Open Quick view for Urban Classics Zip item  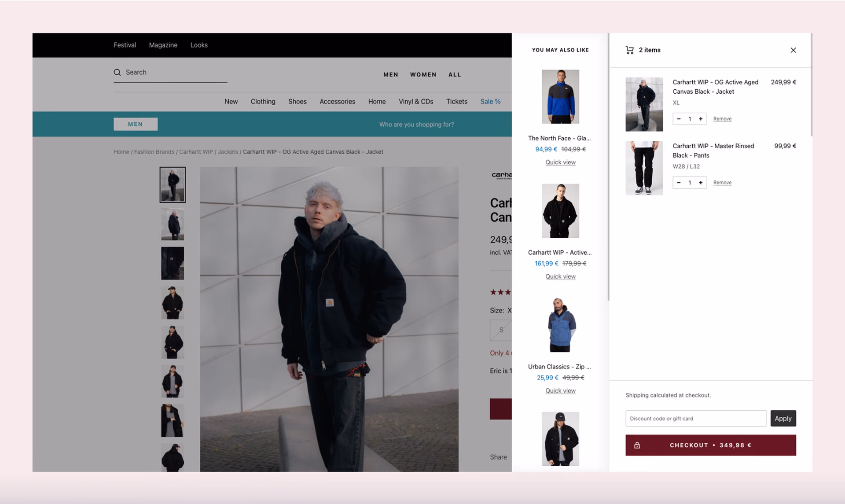pyautogui.click(x=560, y=391)
